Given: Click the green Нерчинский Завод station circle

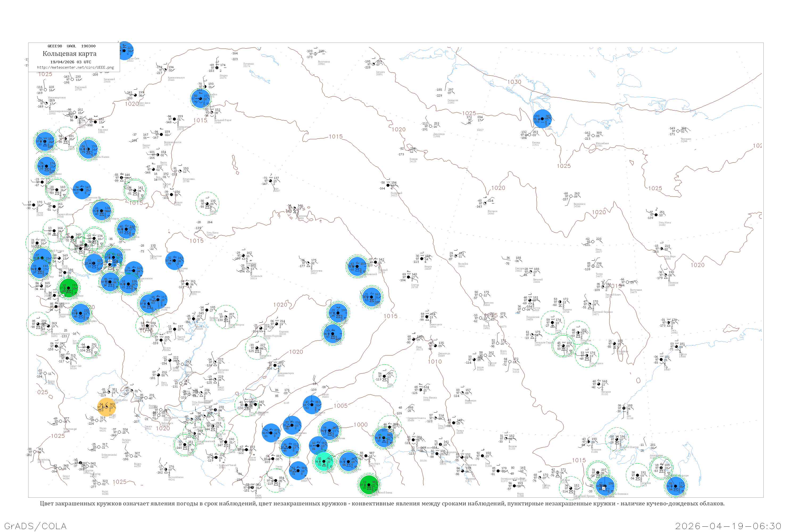Looking at the screenshot, I should click(369, 485).
